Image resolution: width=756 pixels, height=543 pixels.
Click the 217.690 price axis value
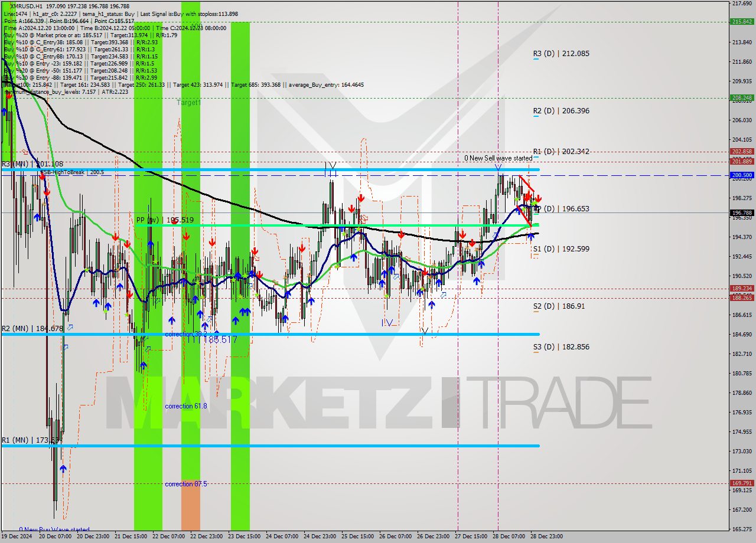(x=742, y=4)
